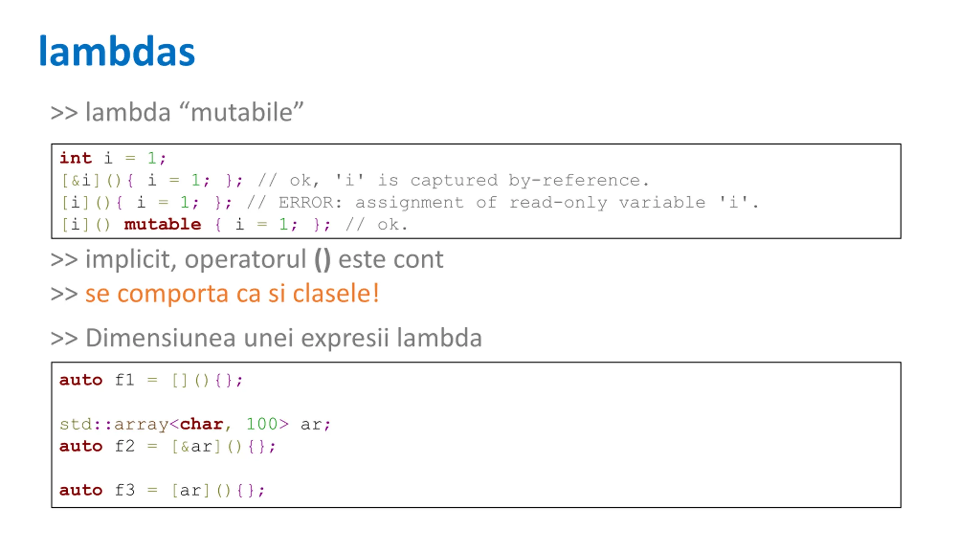Click the "[ar]" capture in f3 line
The height and width of the screenshot is (551, 980).
(190, 490)
